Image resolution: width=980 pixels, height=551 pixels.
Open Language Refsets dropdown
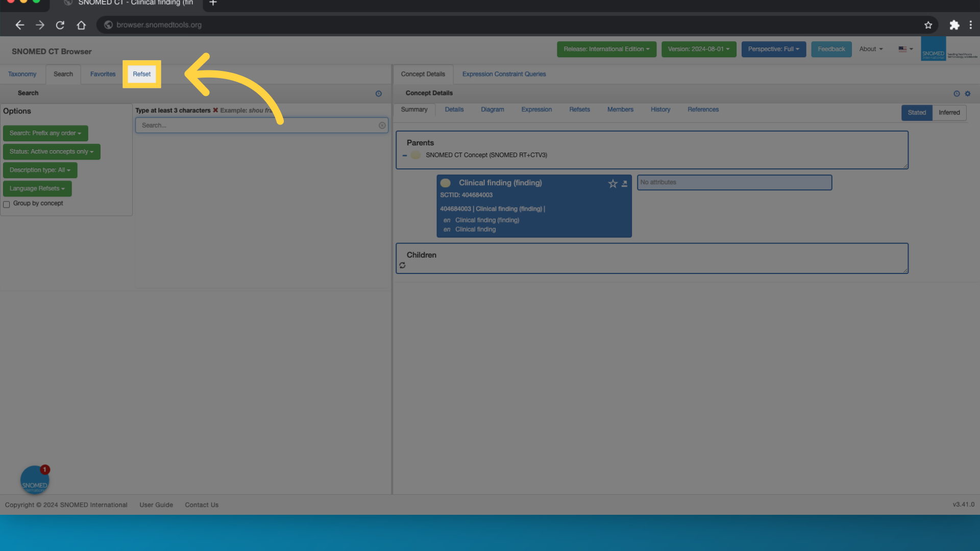point(37,188)
